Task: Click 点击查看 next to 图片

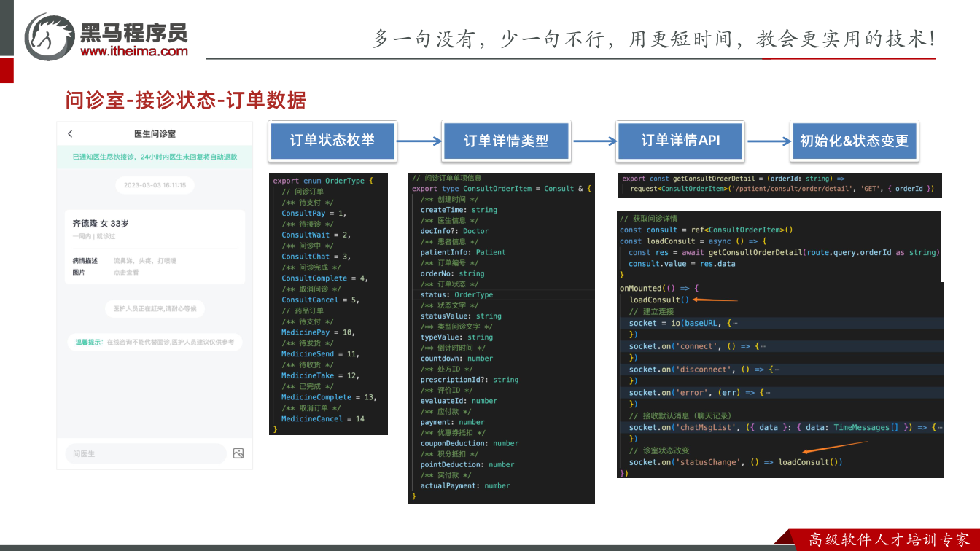Action: pos(125,272)
